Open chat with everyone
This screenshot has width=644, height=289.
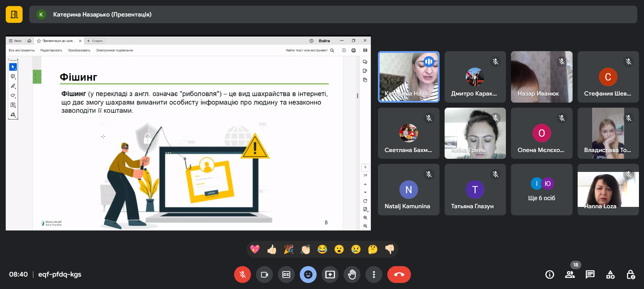click(590, 275)
